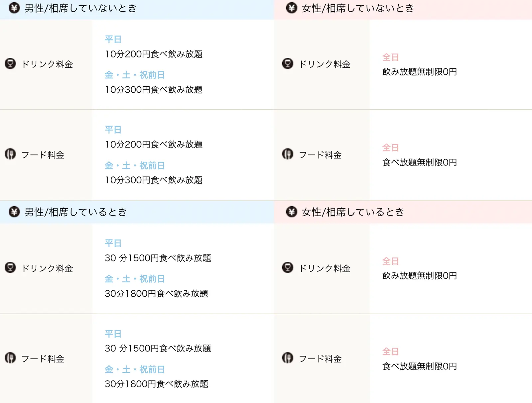
Task: Click yen icon beside 女性/相席しているとき
Action: pos(291,212)
